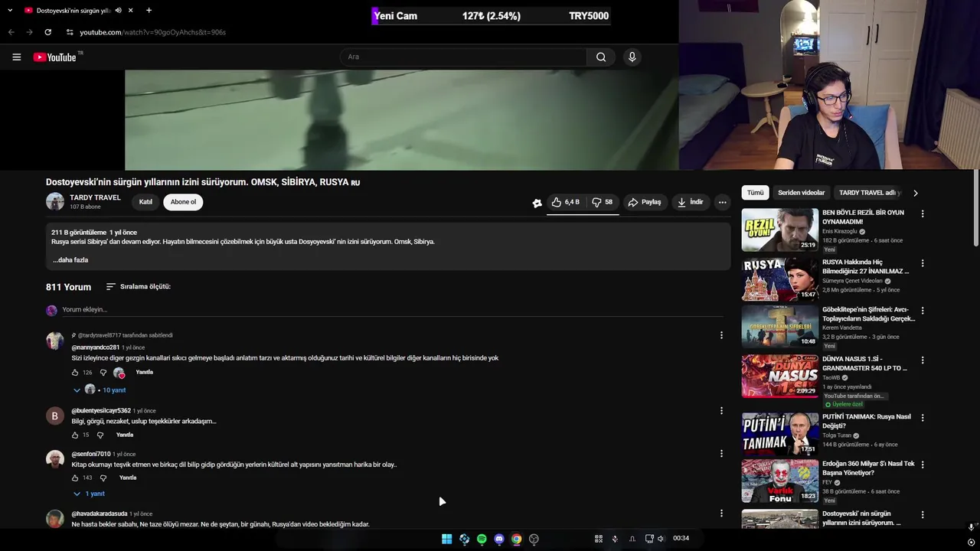Like the video (6,4 B)

tap(565, 202)
